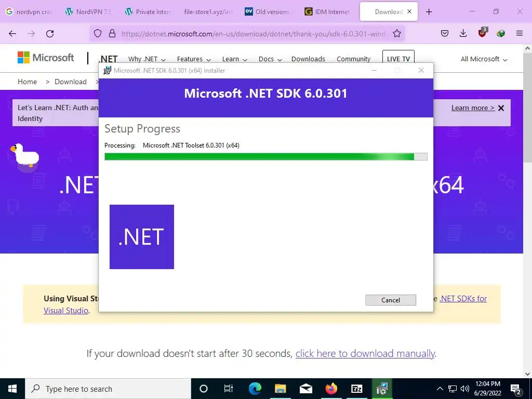Launch Microsoft Edge from the taskbar
Screen dimensions: 532x399
coord(255,389)
